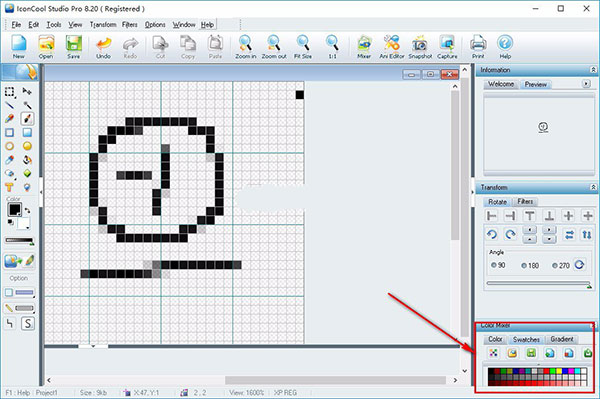
Task: Open the Edit menu
Action: point(34,24)
